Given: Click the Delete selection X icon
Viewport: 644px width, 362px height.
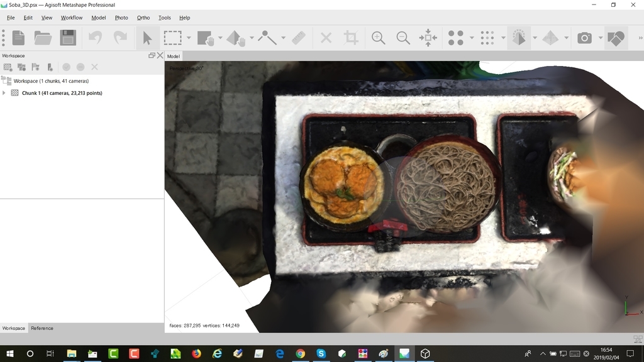Looking at the screenshot, I should pyautogui.click(x=326, y=38).
